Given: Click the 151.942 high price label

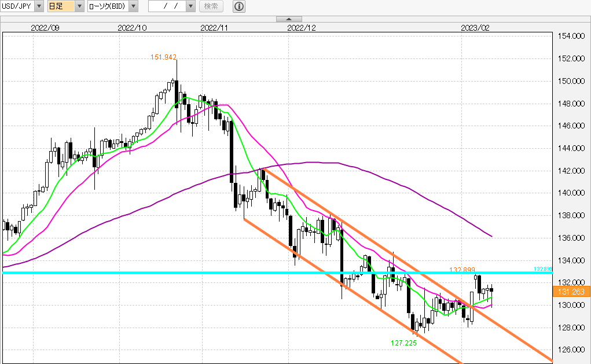Looking at the screenshot, I should [164, 57].
